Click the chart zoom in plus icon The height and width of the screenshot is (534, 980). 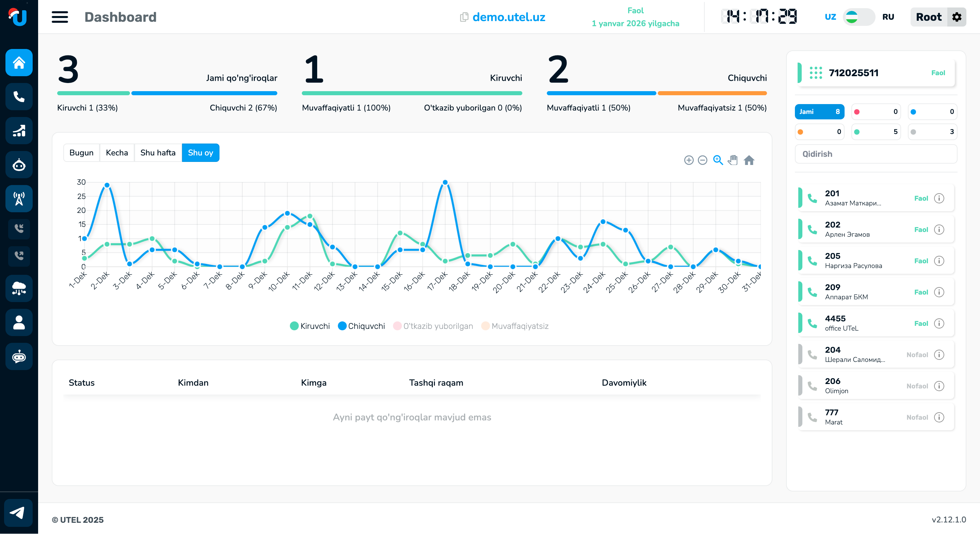coord(689,160)
